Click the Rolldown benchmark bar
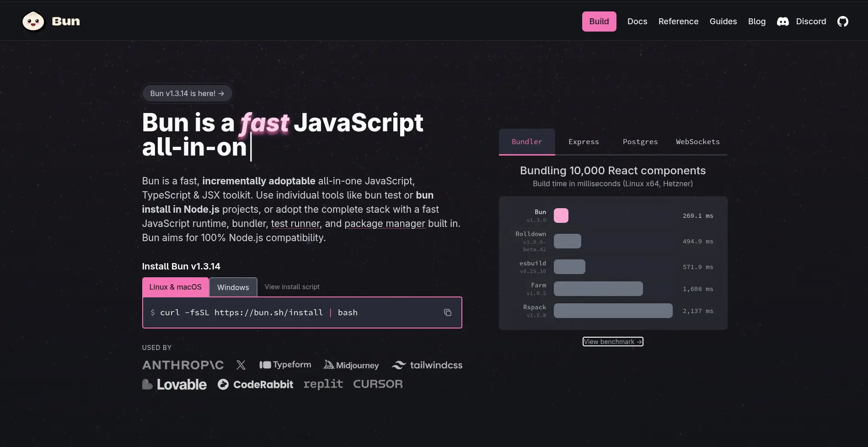 tap(568, 241)
